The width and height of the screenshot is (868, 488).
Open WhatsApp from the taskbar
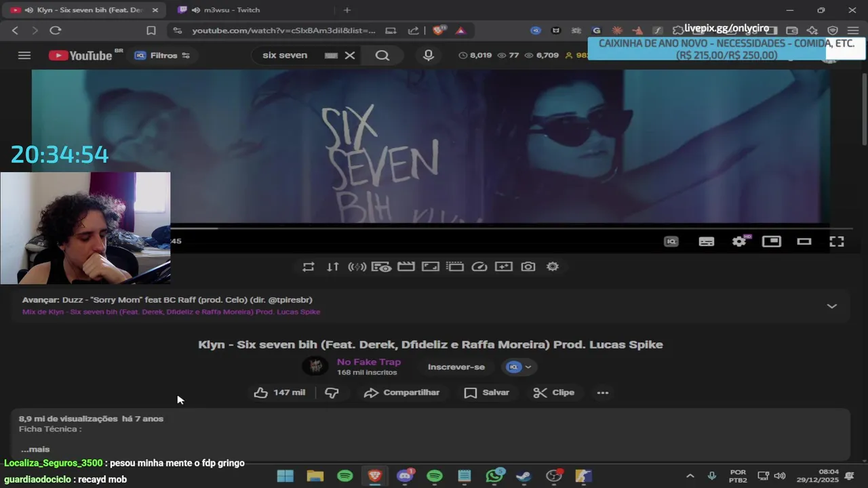click(495, 476)
